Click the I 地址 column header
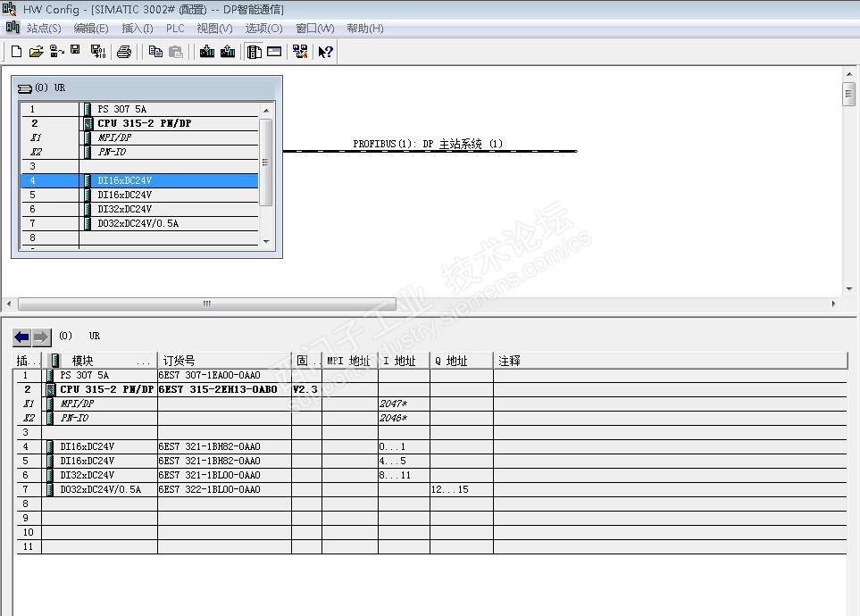Viewport: 860px width, 616px height. tap(404, 361)
